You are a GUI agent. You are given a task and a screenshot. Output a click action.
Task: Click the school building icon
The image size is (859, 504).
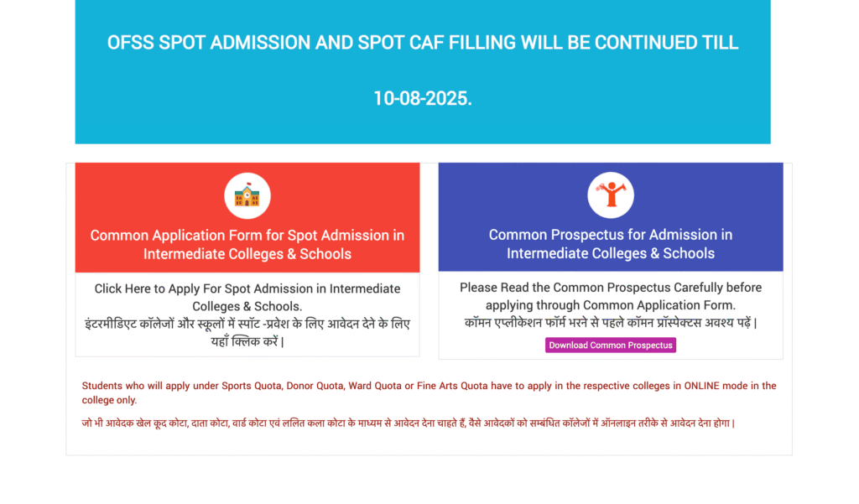pos(247,196)
